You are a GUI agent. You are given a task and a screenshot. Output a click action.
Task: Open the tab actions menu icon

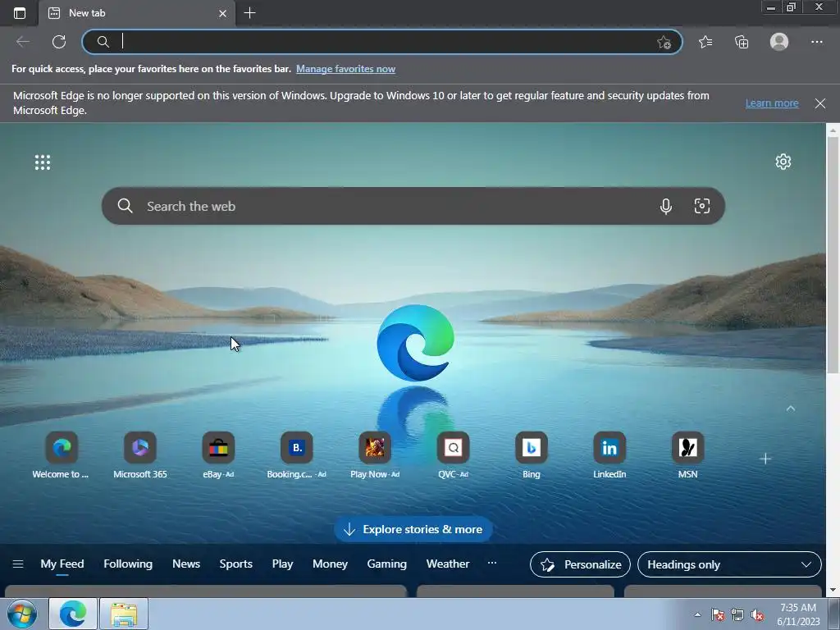click(20, 13)
